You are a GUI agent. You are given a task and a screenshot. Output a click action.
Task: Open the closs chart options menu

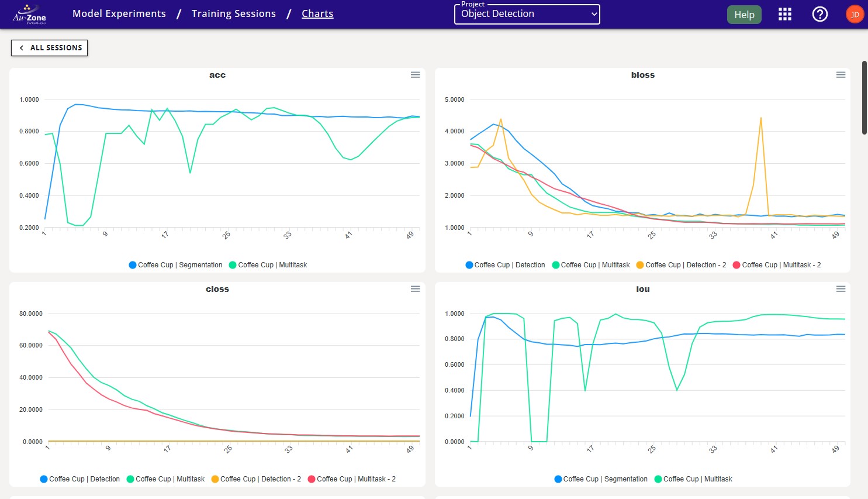pyautogui.click(x=415, y=289)
